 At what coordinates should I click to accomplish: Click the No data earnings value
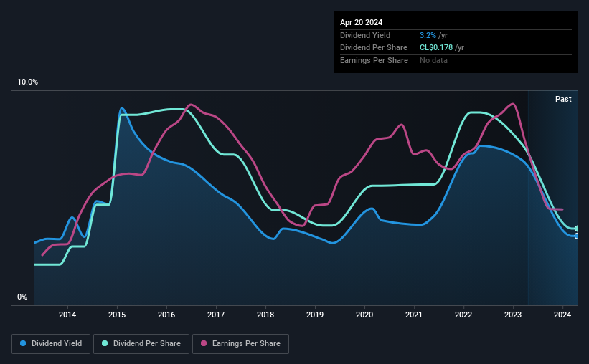pyautogui.click(x=433, y=60)
